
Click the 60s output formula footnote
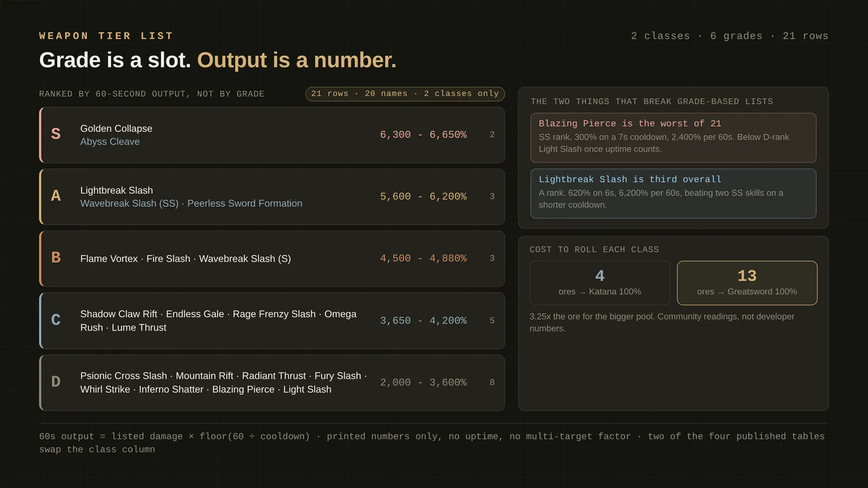[x=432, y=442]
